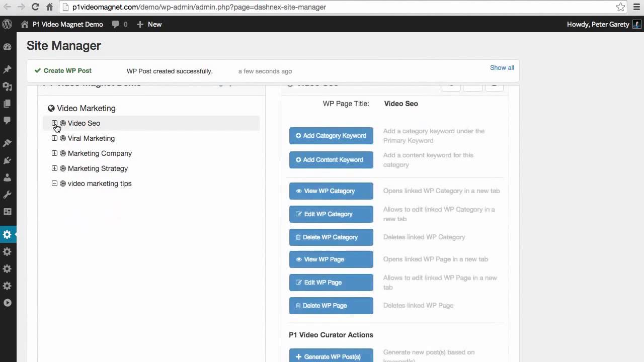
Task: Expand the Viral Marketing tree node
Action: [54, 138]
